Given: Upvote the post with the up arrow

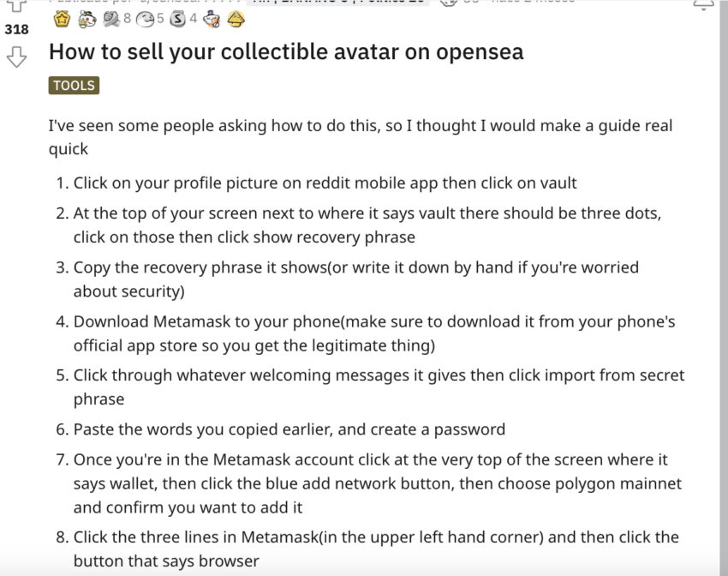Looking at the screenshot, I should [x=16, y=7].
